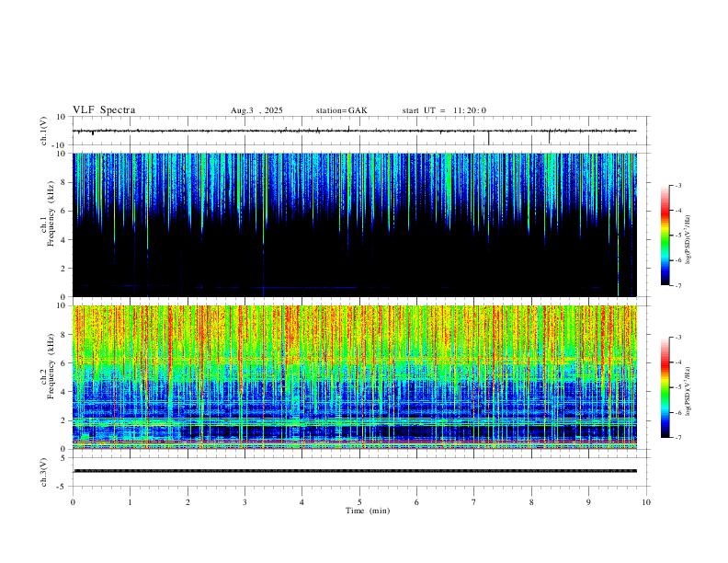Click the "2" kHz tick on ch.2 spectrogram axis
Screen dimensions: 728x563
coord(63,420)
